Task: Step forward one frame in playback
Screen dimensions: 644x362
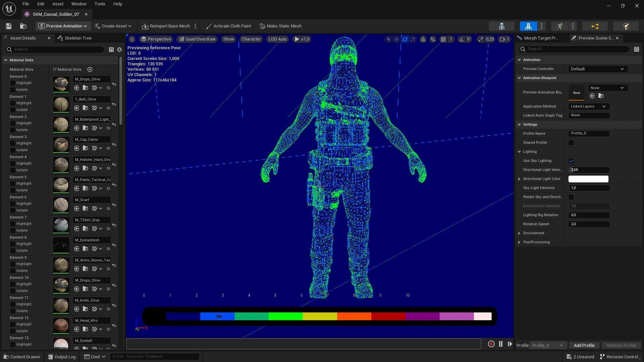Action: 509,344
